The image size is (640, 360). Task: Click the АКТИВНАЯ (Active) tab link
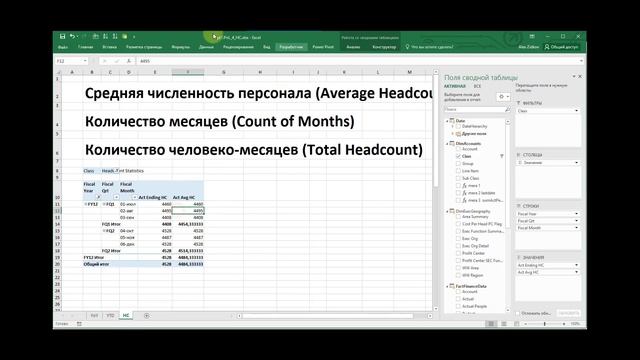pos(455,86)
